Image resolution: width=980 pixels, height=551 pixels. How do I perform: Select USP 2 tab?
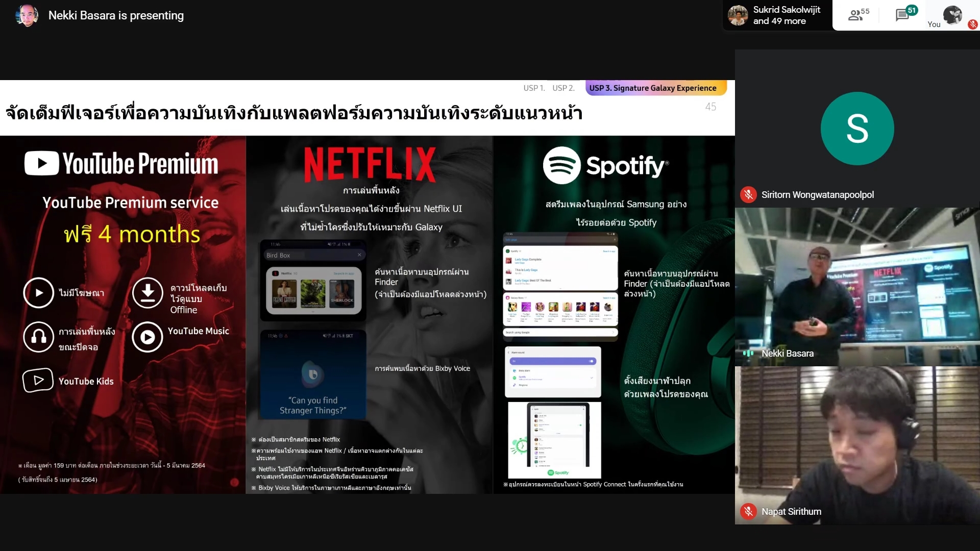click(x=562, y=87)
